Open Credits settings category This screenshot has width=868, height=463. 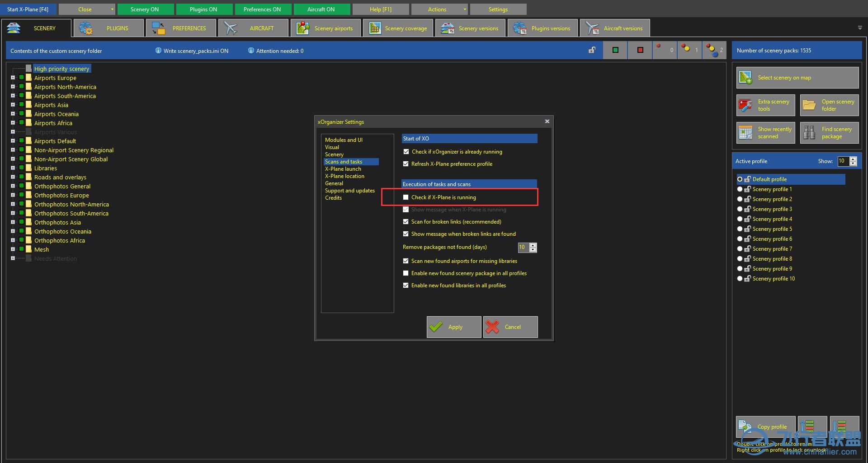[333, 198]
